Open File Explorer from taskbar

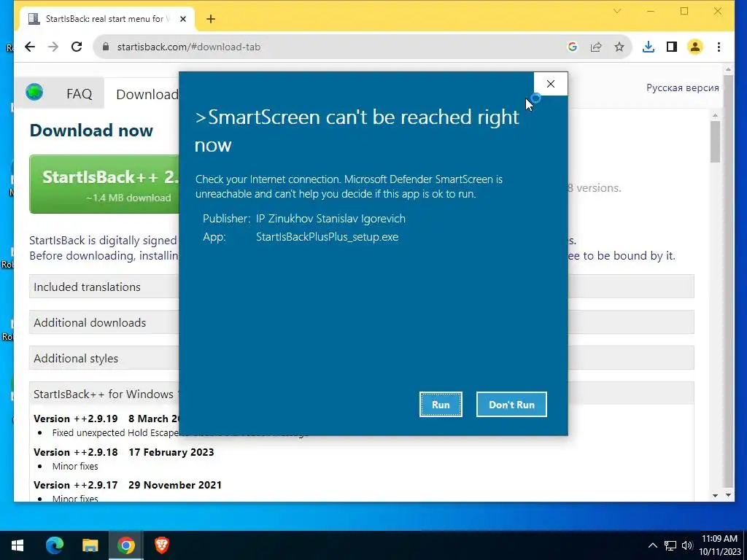click(x=90, y=545)
